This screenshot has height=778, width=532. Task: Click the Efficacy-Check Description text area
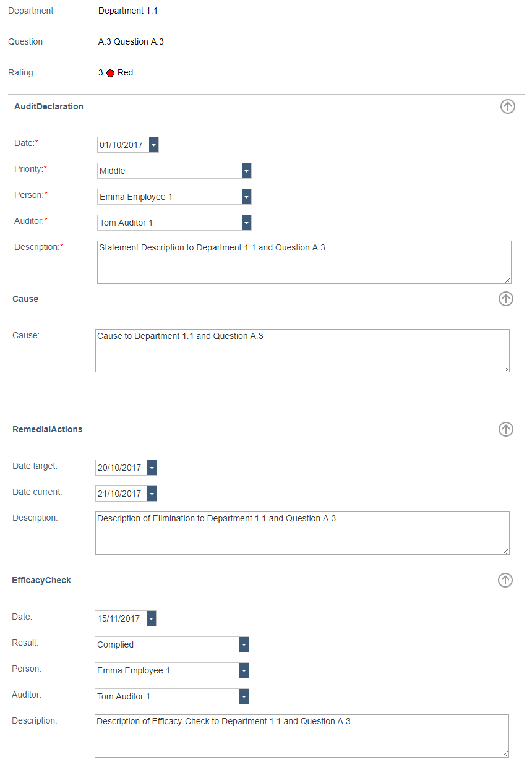pyautogui.click(x=301, y=736)
